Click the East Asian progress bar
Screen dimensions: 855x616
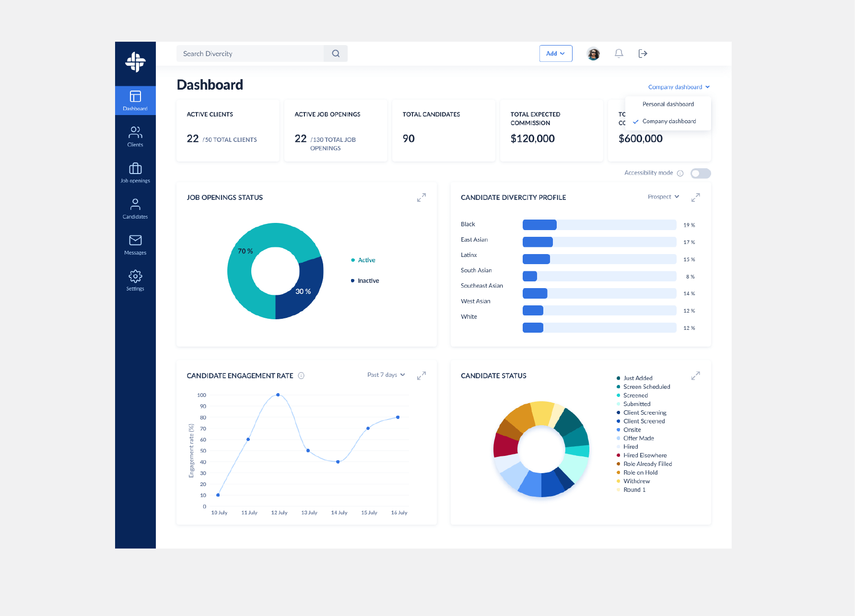pyautogui.click(x=599, y=242)
